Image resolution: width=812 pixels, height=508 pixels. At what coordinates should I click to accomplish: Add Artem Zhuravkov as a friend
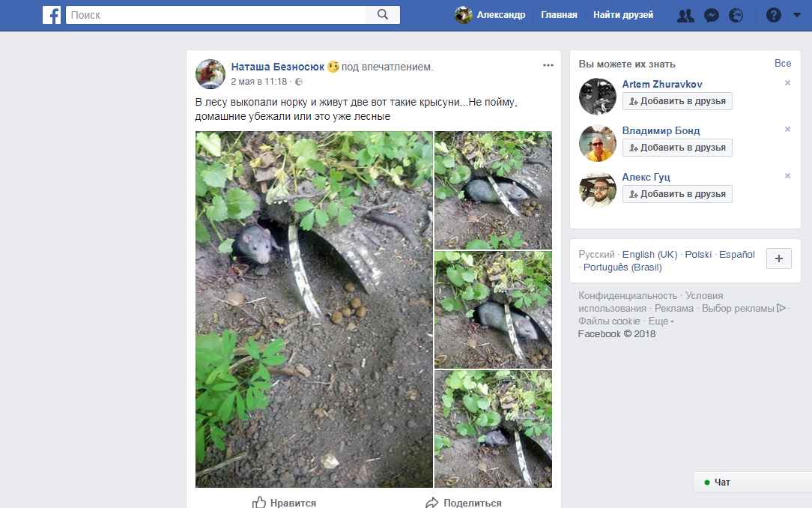[x=677, y=101]
